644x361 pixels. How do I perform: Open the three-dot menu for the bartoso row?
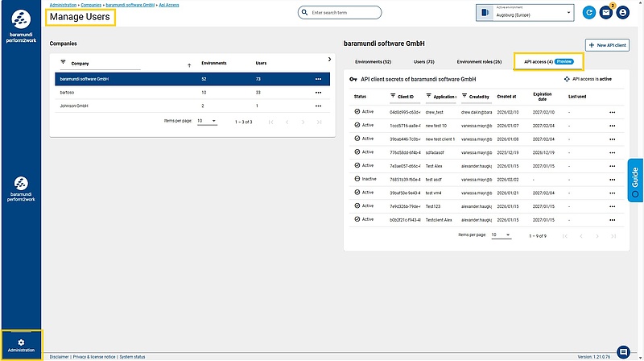319,93
